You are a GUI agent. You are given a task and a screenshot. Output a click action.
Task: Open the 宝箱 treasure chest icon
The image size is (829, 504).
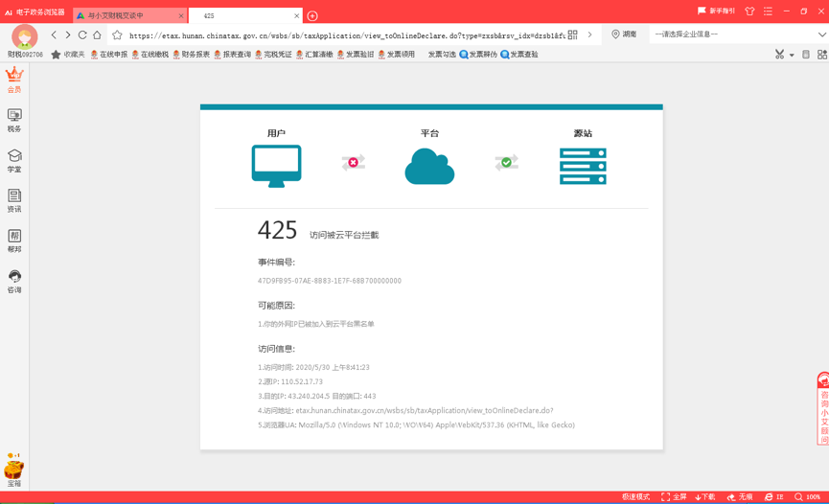(x=14, y=470)
